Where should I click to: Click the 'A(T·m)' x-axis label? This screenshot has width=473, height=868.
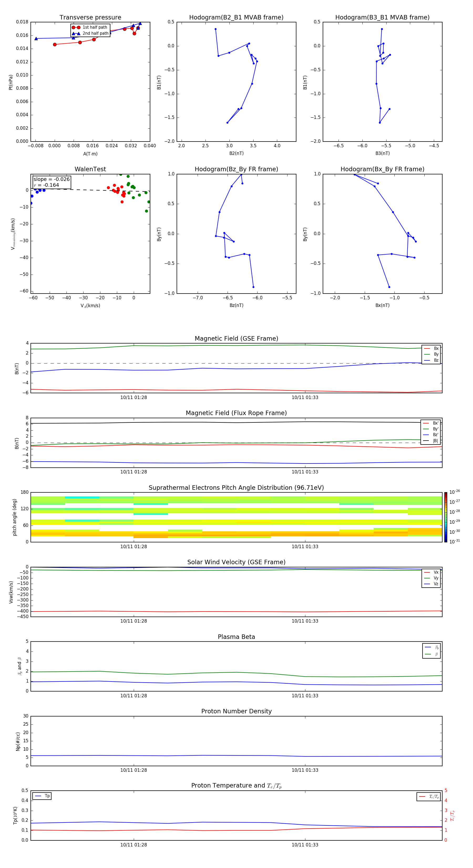tap(90, 154)
